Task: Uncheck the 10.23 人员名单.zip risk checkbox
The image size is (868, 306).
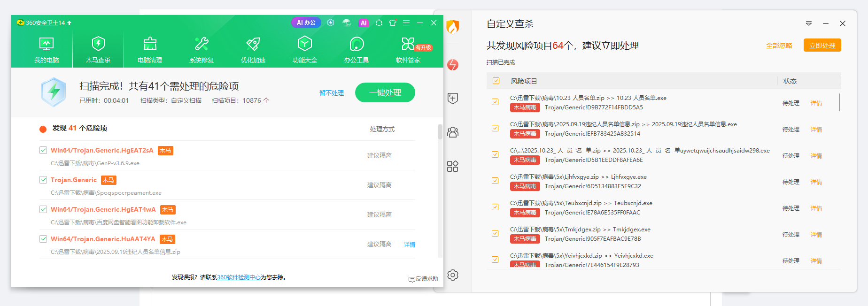Action: pos(495,102)
